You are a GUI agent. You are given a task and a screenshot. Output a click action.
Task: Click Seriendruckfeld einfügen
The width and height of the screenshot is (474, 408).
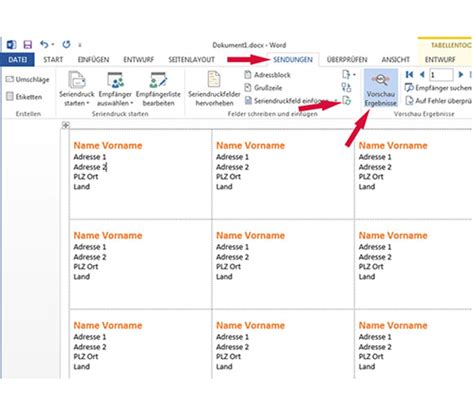291,100
